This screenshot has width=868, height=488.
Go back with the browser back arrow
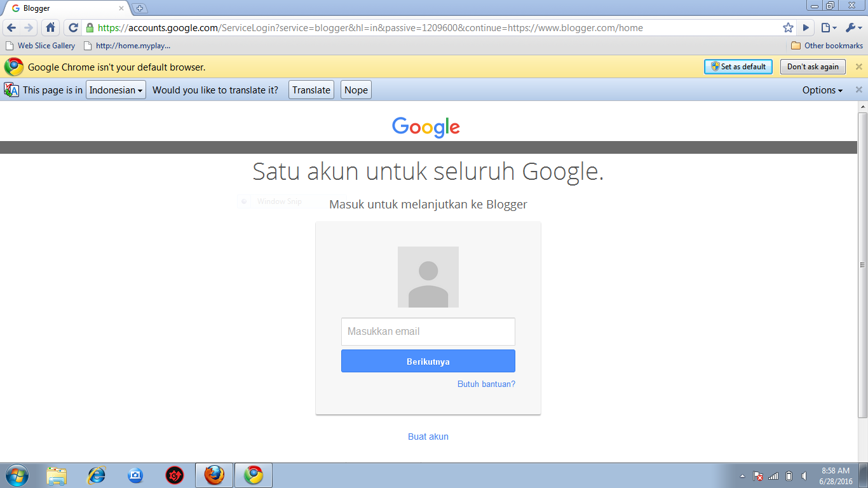click(x=11, y=28)
